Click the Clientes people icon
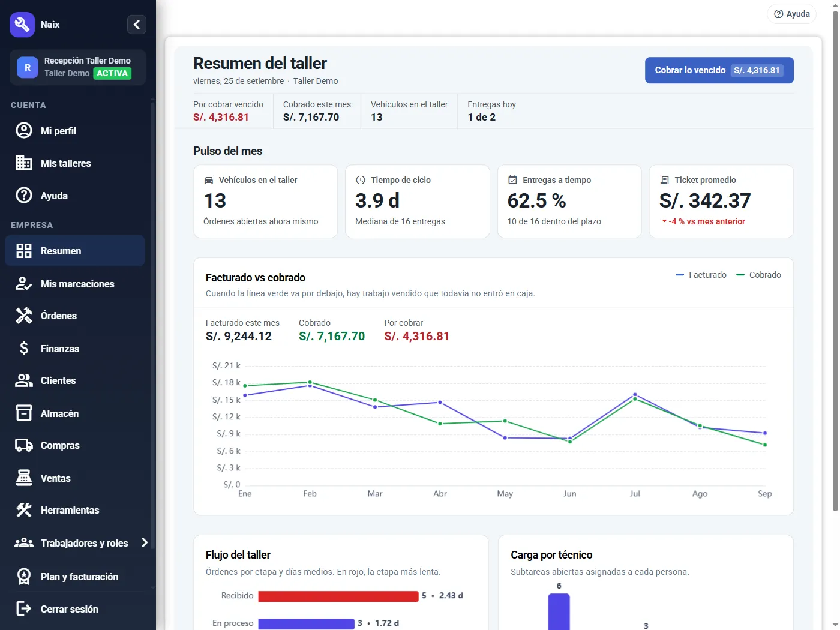The image size is (840, 630). coord(24,380)
